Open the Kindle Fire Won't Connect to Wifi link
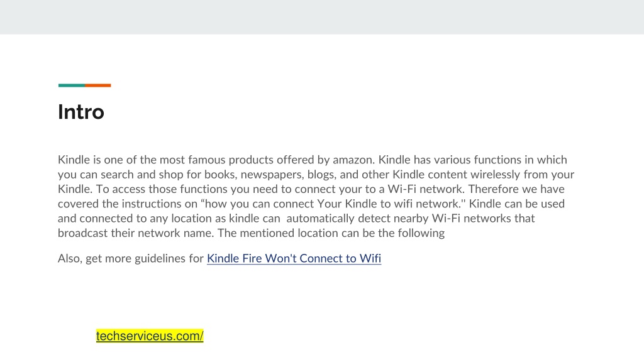This screenshot has height=362, width=644. 294,258
